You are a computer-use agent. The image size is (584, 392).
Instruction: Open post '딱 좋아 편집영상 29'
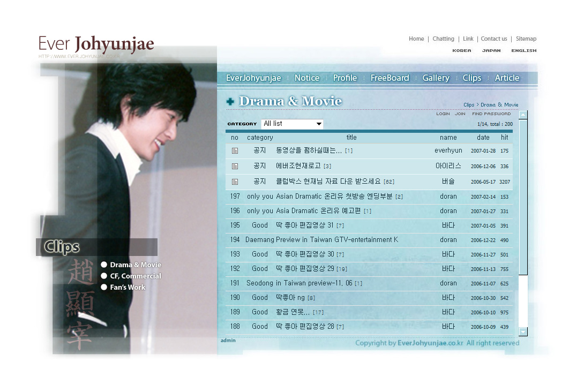(305, 269)
